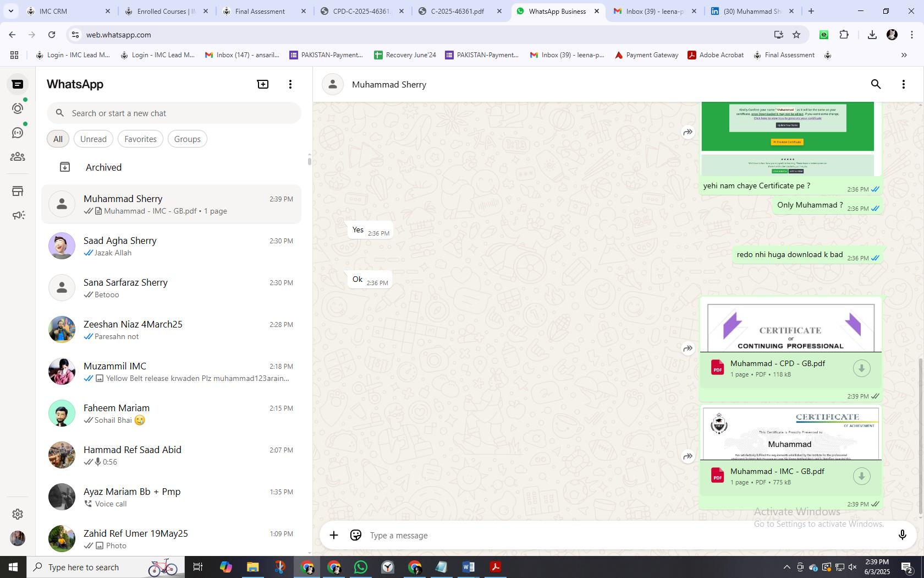
Task: Open the Zahid Ref Umer 19May25 chat
Action: [x=171, y=539]
